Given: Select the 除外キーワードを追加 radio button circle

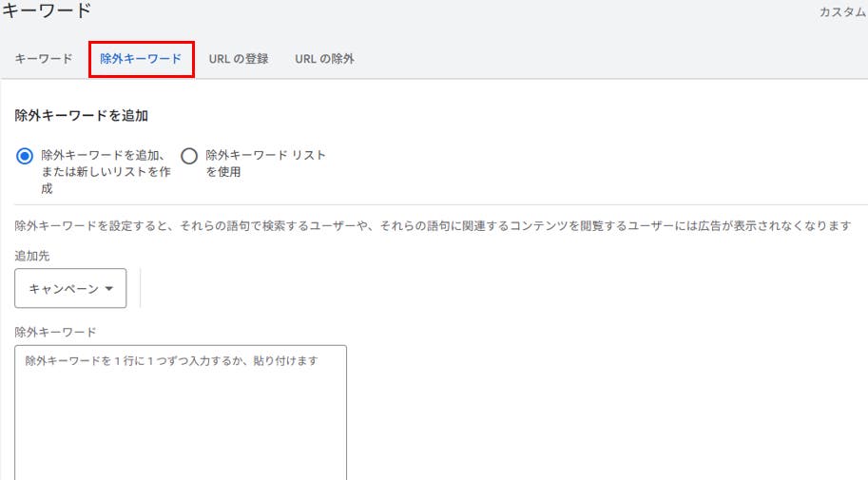Looking at the screenshot, I should pyautogui.click(x=25, y=156).
